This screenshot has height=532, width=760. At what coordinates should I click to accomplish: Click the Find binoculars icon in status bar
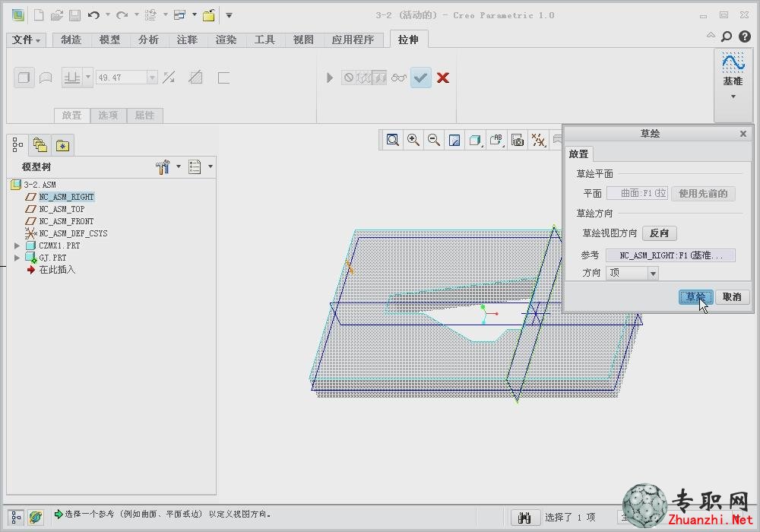(525, 517)
